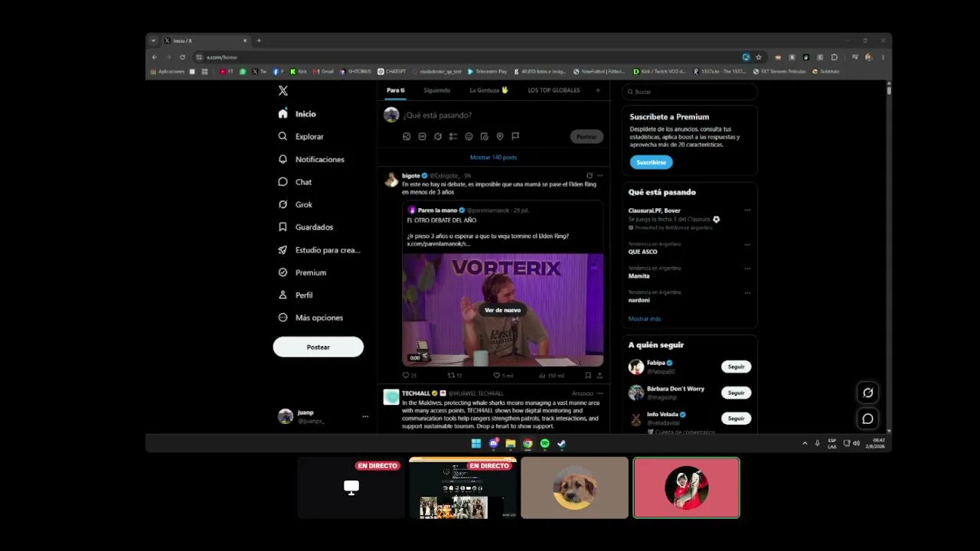The image size is (980, 551).
Task: Open options for Mamita trend
Action: pyautogui.click(x=747, y=269)
